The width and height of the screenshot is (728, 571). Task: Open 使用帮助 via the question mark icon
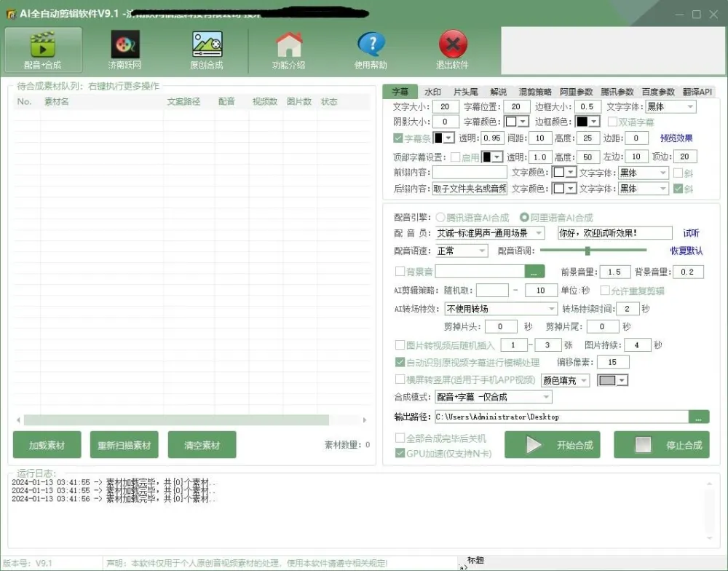point(371,48)
